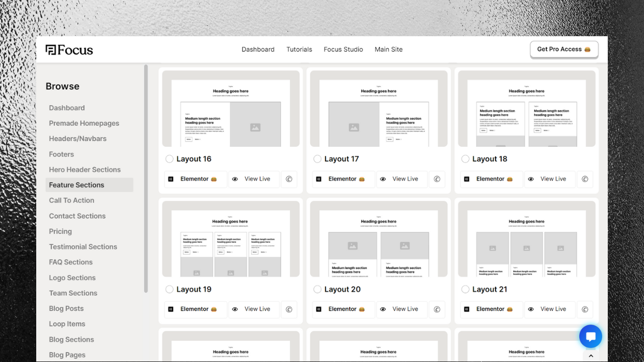Select the Layout 18 radio button
The image size is (644, 362).
coord(465,159)
